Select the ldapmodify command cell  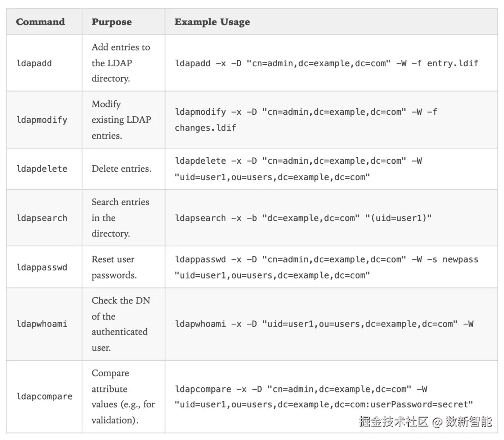click(42, 120)
